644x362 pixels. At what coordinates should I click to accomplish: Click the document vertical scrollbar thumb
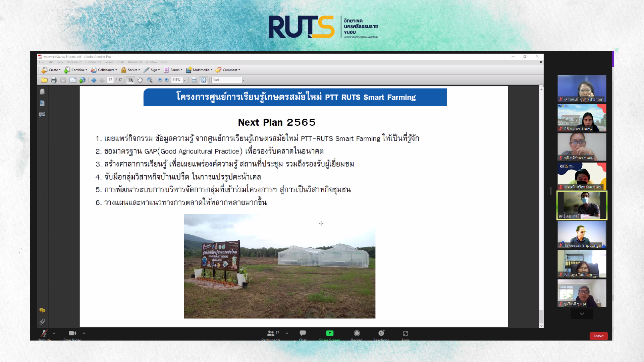point(541,316)
